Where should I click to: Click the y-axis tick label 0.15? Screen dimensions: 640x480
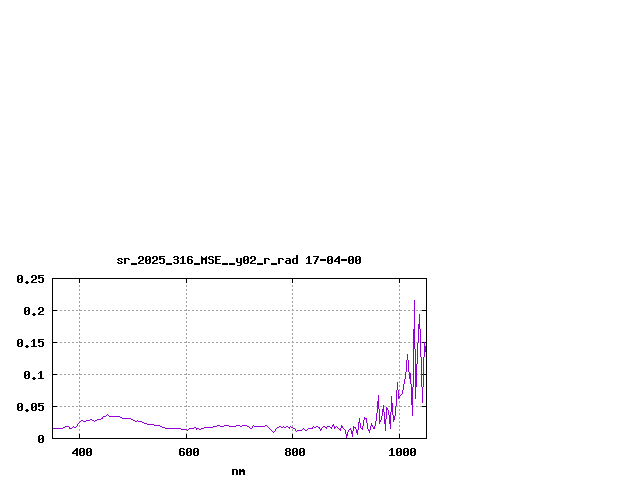(30, 343)
